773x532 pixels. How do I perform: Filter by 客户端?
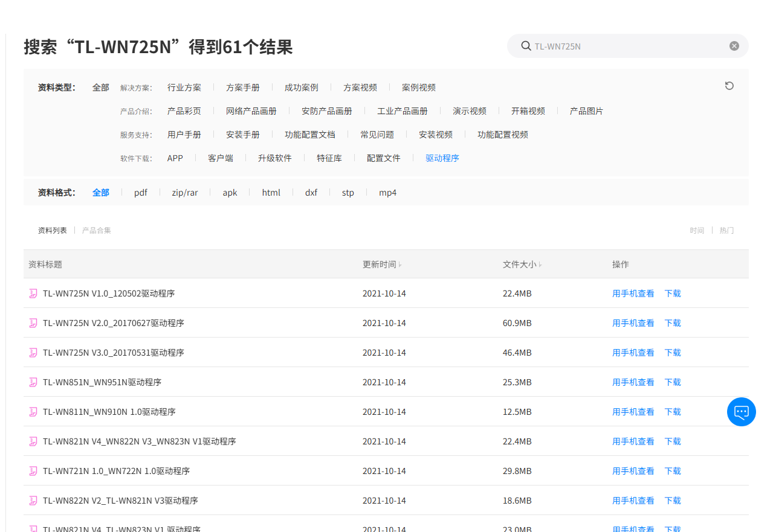(221, 158)
